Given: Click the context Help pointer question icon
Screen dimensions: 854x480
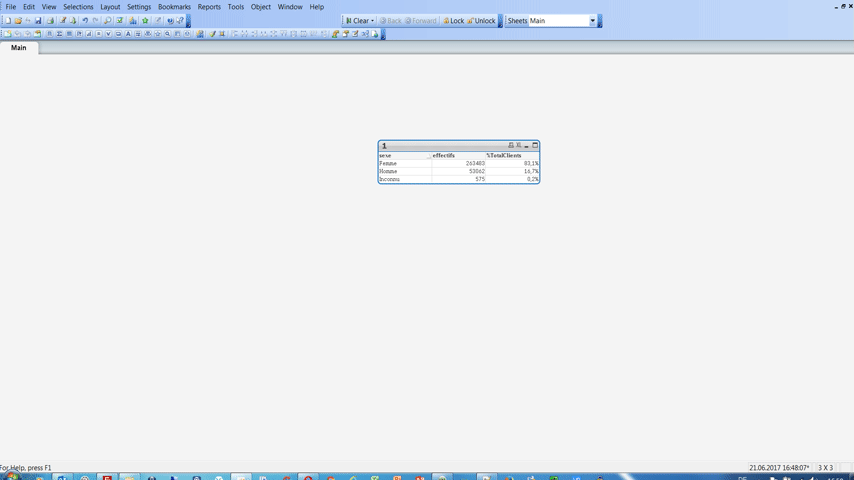Looking at the screenshot, I should pyautogui.click(x=180, y=21).
